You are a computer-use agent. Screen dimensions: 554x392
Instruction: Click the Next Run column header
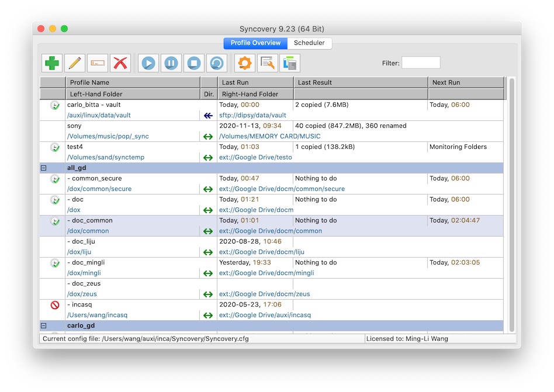[466, 82]
